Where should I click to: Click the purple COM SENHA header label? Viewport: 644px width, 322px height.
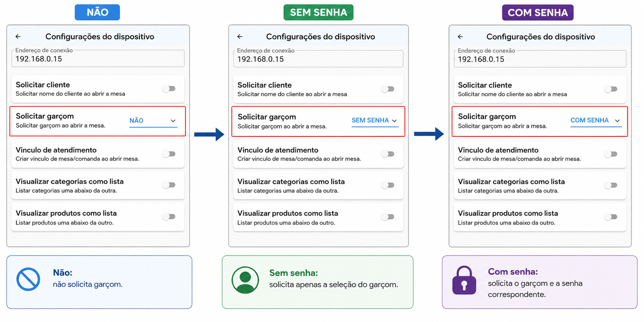[x=538, y=12]
